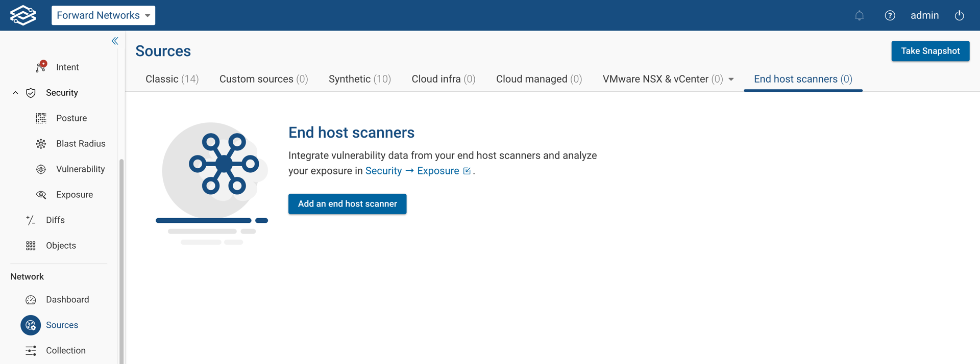The image size is (980, 364).
Task: Collapse the sidebar with double chevron
Action: pyautogui.click(x=115, y=41)
